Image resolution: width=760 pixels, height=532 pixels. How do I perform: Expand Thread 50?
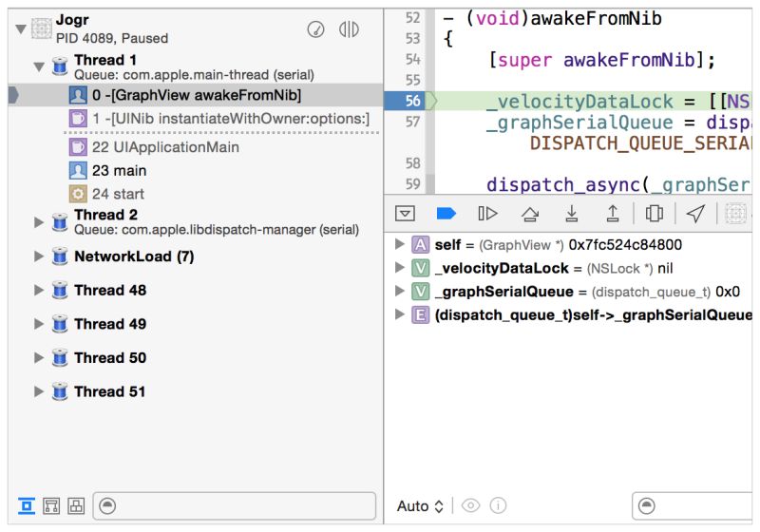click(x=39, y=357)
